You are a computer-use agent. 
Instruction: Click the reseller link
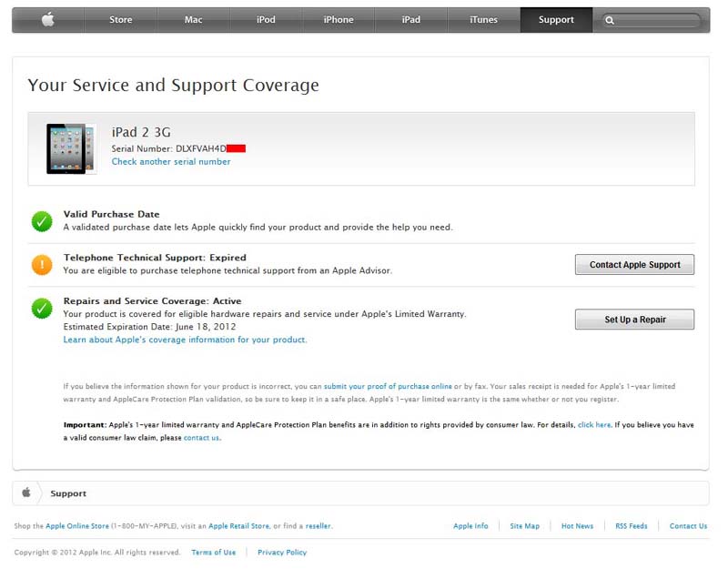(x=318, y=526)
